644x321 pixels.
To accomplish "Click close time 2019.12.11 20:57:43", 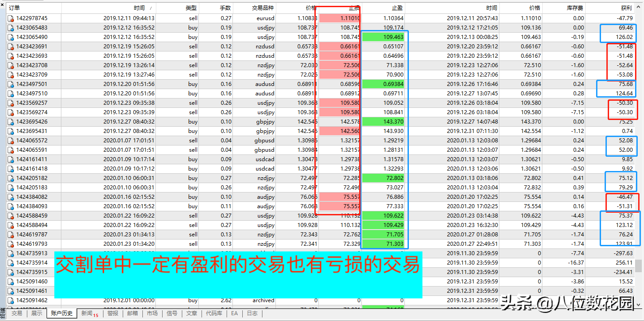I will pyautogui.click(x=472, y=18).
